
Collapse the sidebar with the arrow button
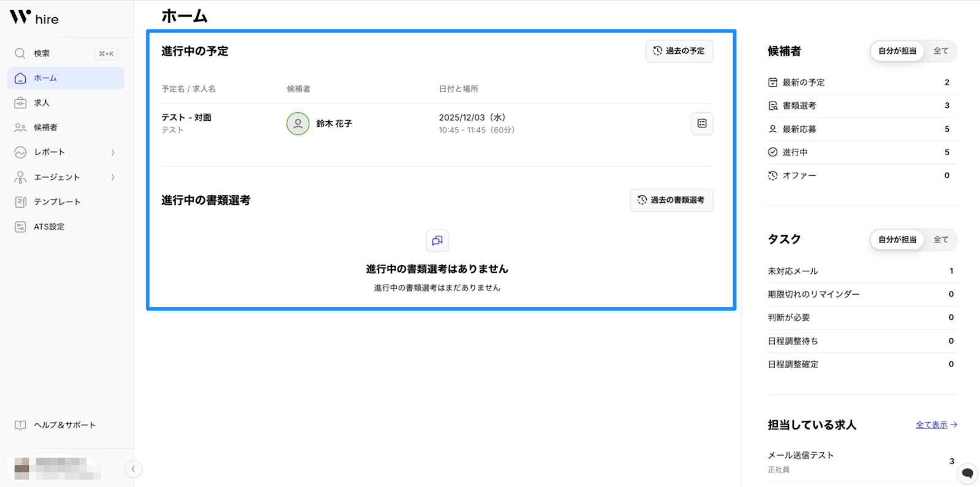[x=134, y=469]
